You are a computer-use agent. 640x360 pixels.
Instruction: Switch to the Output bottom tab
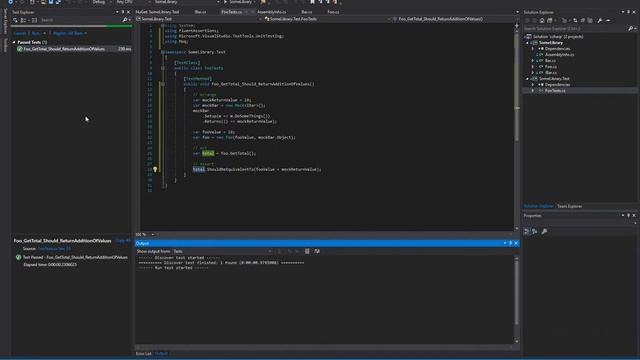162,353
